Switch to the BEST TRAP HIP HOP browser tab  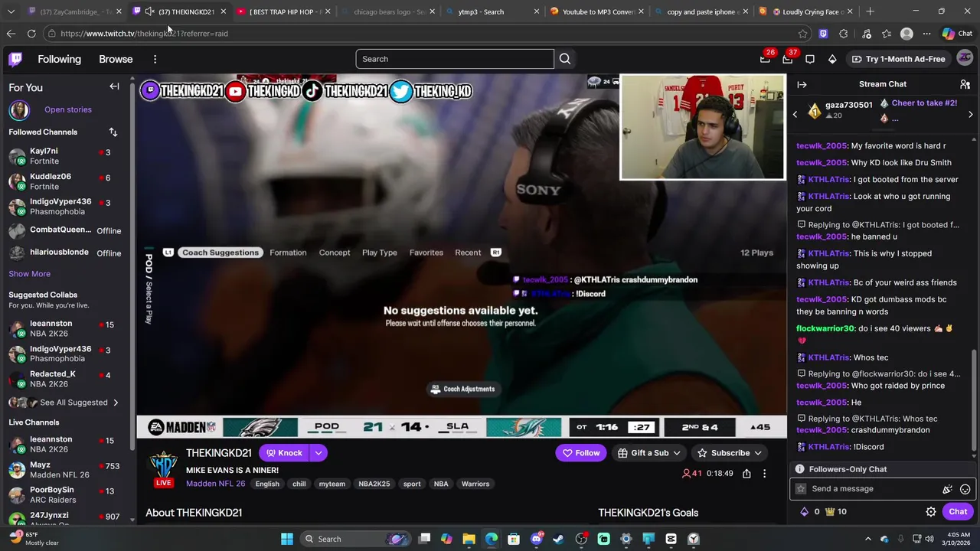coord(283,11)
